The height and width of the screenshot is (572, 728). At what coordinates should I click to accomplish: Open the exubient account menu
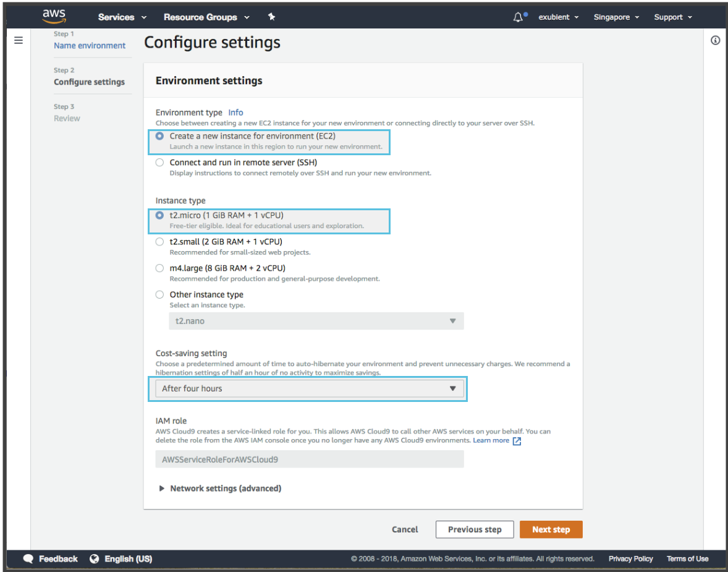pyautogui.click(x=559, y=17)
